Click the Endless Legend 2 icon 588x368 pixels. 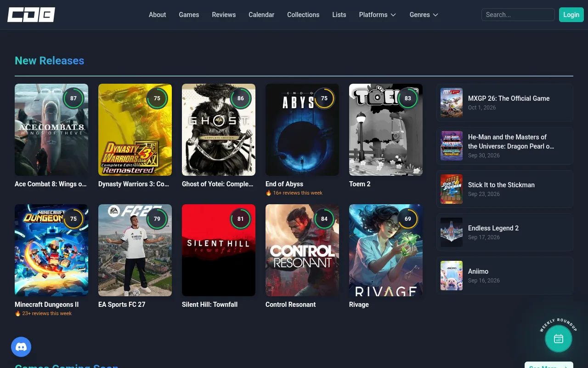coord(452,232)
